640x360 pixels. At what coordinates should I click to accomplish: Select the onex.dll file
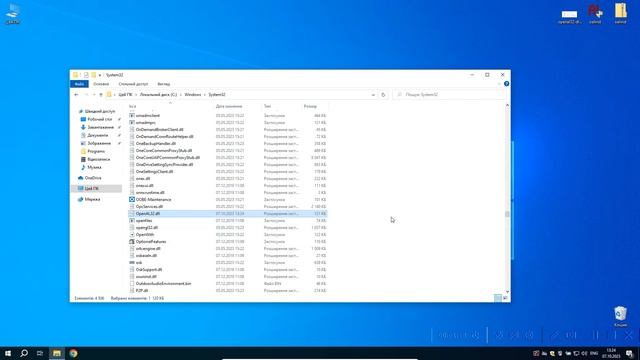(143, 178)
